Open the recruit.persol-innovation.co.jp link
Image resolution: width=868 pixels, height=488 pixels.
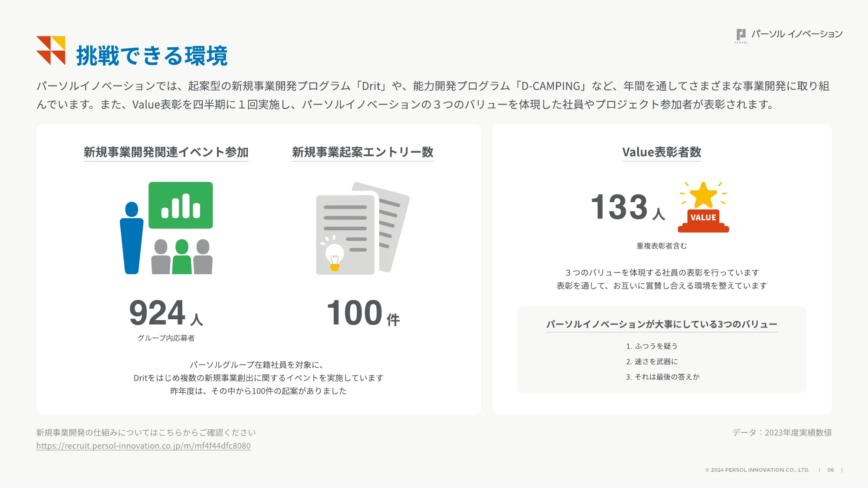click(144, 445)
